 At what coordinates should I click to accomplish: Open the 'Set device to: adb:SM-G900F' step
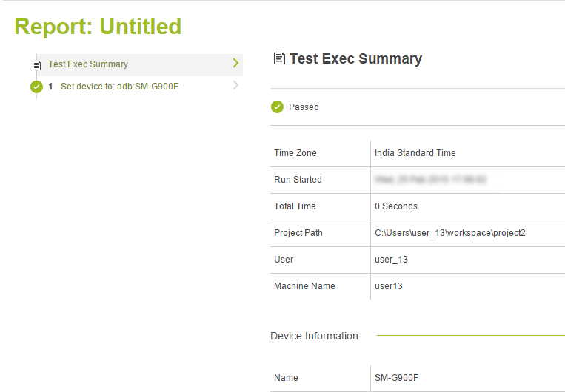[119, 87]
